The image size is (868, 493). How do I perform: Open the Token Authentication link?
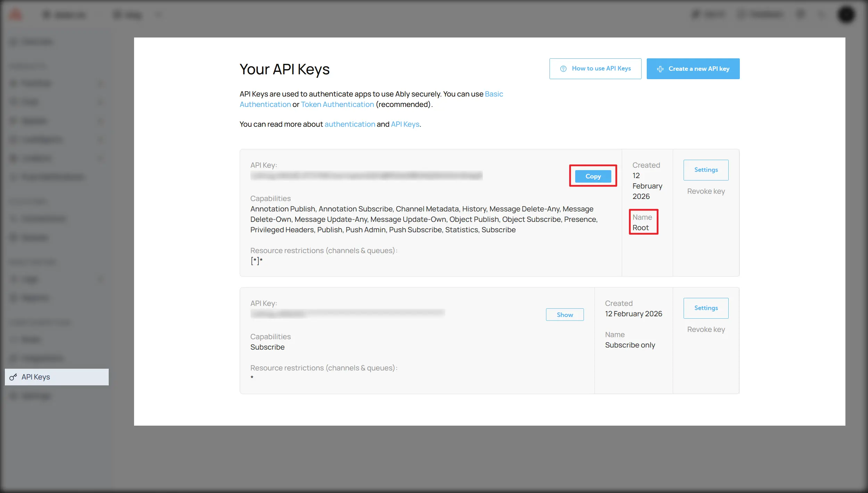click(337, 105)
